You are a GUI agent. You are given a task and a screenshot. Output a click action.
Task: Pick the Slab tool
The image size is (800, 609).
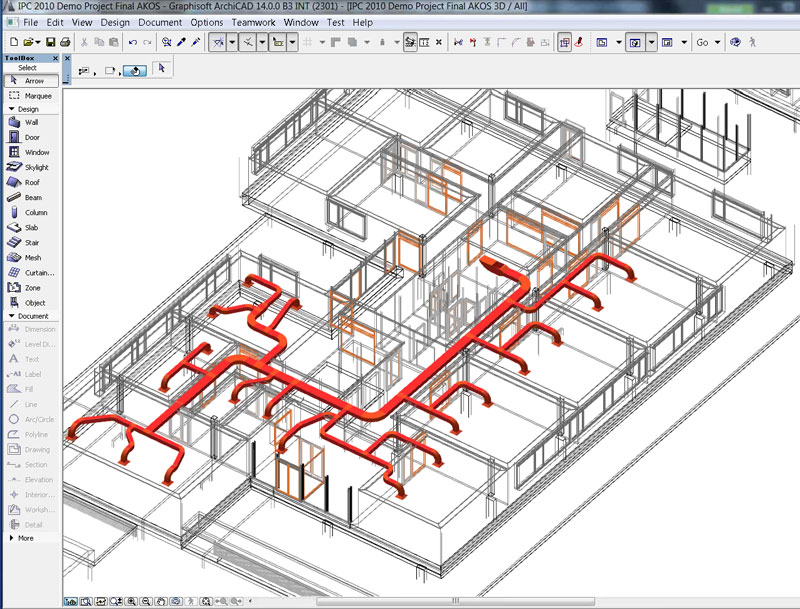(x=31, y=227)
